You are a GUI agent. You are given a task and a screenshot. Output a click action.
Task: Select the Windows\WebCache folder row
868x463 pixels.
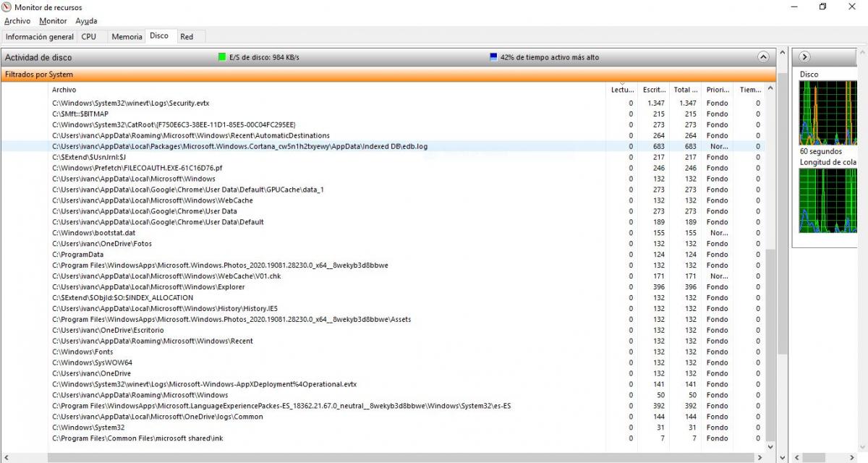382,200
